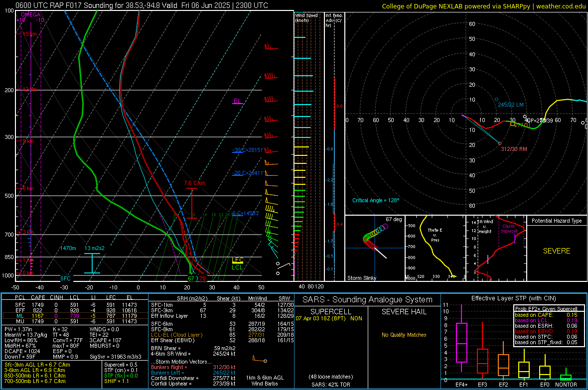Click the Inf. Temp. Adv. panel header

tap(334, 20)
